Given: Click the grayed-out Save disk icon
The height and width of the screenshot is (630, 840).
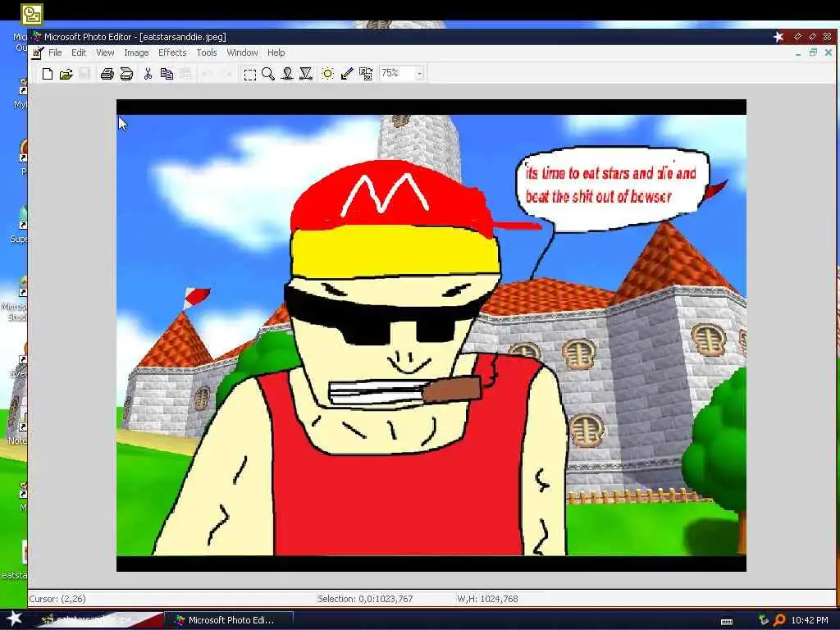Looking at the screenshot, I should (84, 74).
